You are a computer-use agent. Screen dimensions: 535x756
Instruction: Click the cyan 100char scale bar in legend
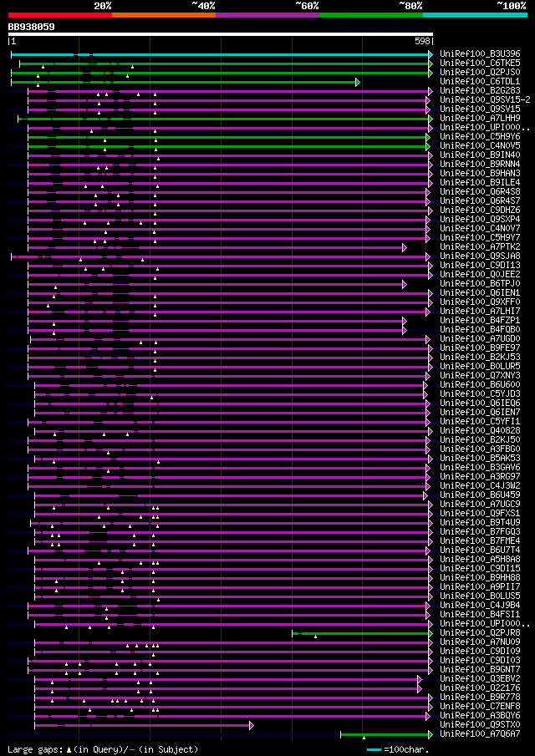pyautogui.click(x=374, y=749)
